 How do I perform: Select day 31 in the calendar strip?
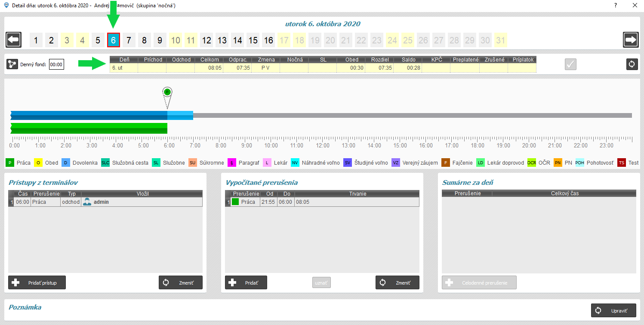coord(501,40)
